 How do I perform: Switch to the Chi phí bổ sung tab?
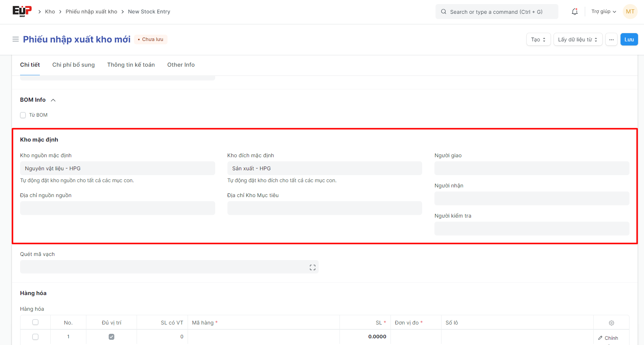73,65
